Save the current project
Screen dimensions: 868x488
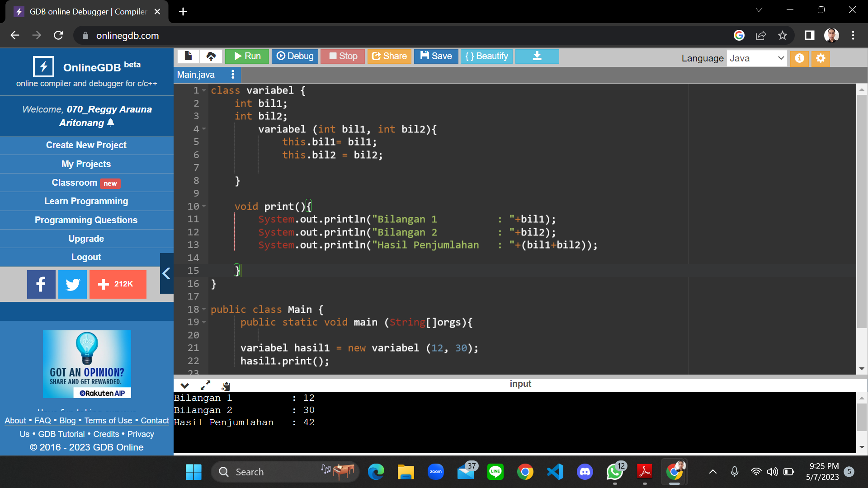[435, 56]
